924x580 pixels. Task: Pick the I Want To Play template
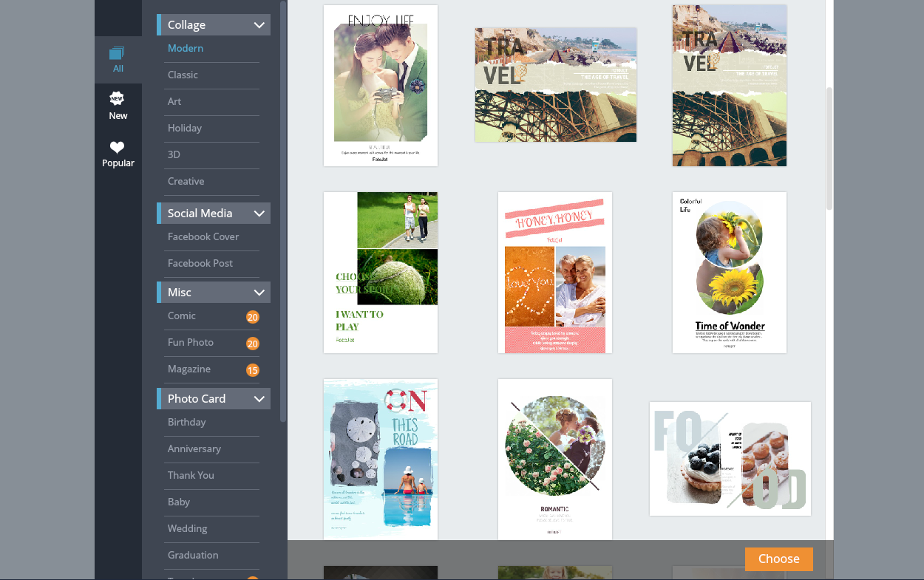381,273
